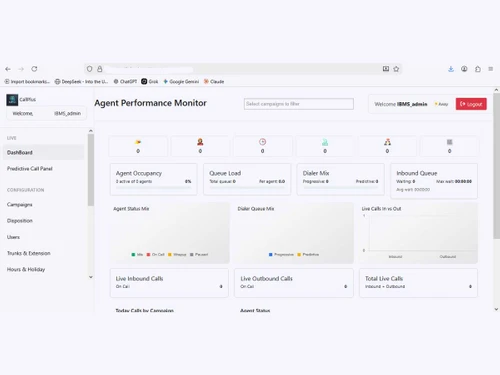The height and width of the screenshot is (375, 500).
Task: Click the Total Live Calls card
Action: (x=418, y=283)
